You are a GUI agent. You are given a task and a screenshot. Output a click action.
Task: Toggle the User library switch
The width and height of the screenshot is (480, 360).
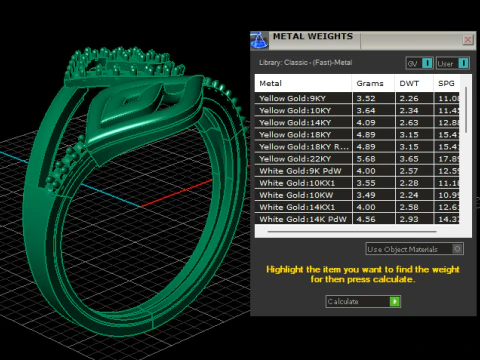pyautogui.click(x=453, y=63)
